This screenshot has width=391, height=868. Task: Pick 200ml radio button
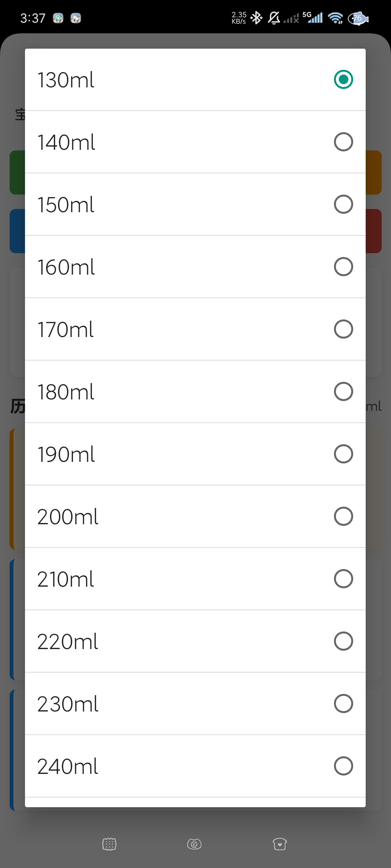tap(343, 516)
